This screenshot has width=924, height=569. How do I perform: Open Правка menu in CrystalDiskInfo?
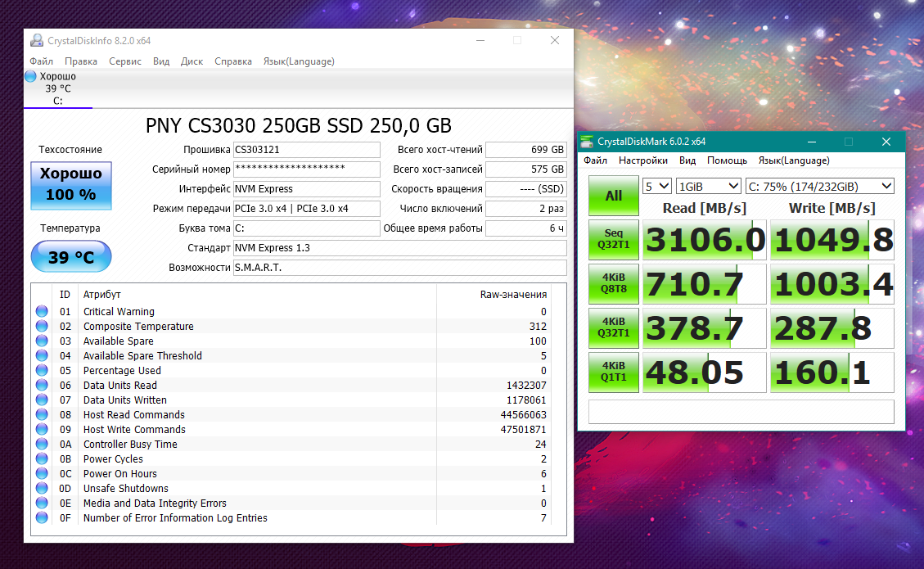pyautogui.click(x=81, y=61)
